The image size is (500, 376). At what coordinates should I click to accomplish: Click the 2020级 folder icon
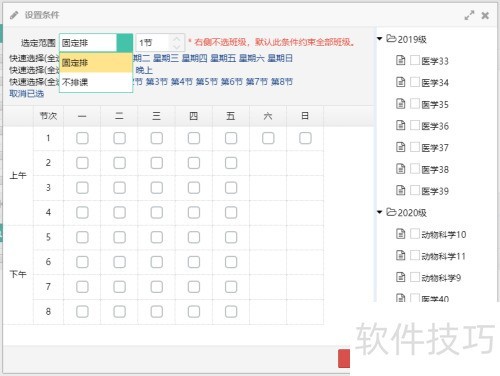(x=391, y=212)
